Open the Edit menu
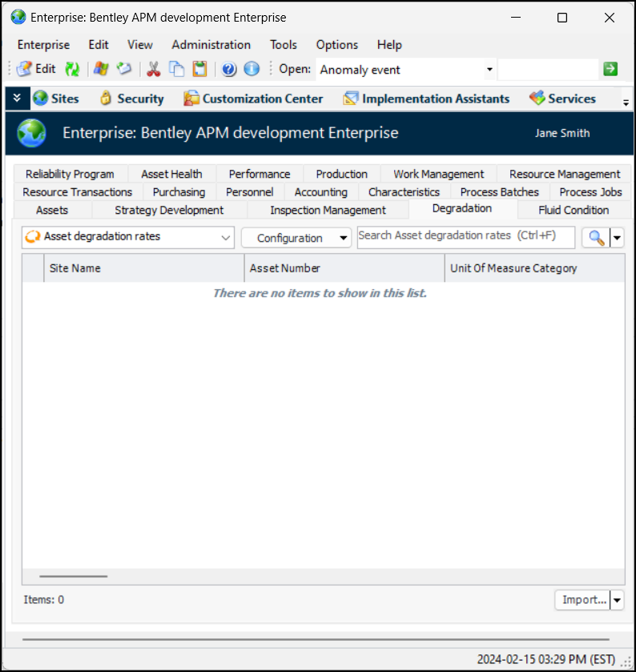 click(99, 45)
